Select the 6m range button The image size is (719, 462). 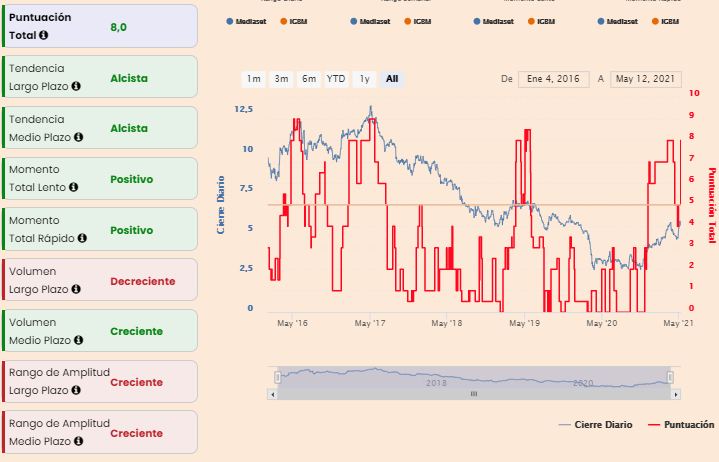tap(309, 79)
